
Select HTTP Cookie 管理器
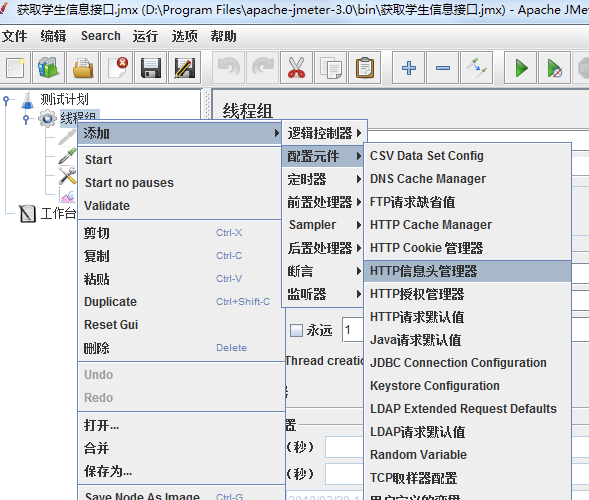tap(468, 248)
